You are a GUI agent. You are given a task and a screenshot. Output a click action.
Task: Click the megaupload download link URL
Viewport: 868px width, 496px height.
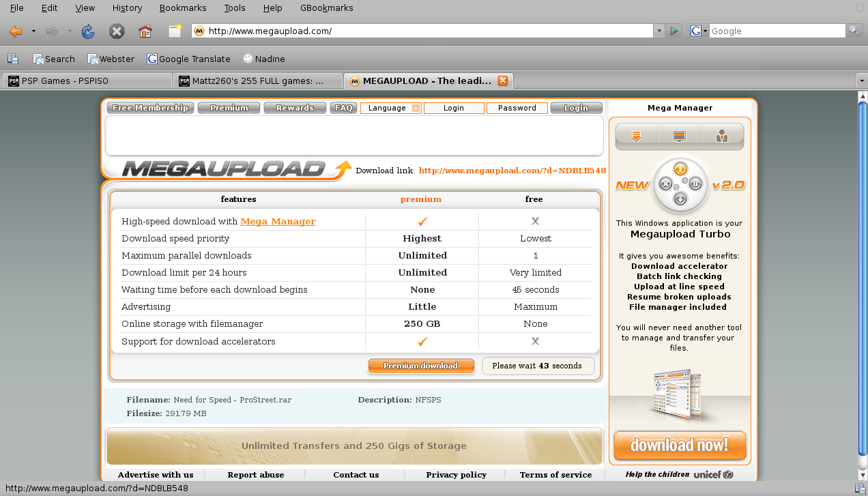pos(512,170)
